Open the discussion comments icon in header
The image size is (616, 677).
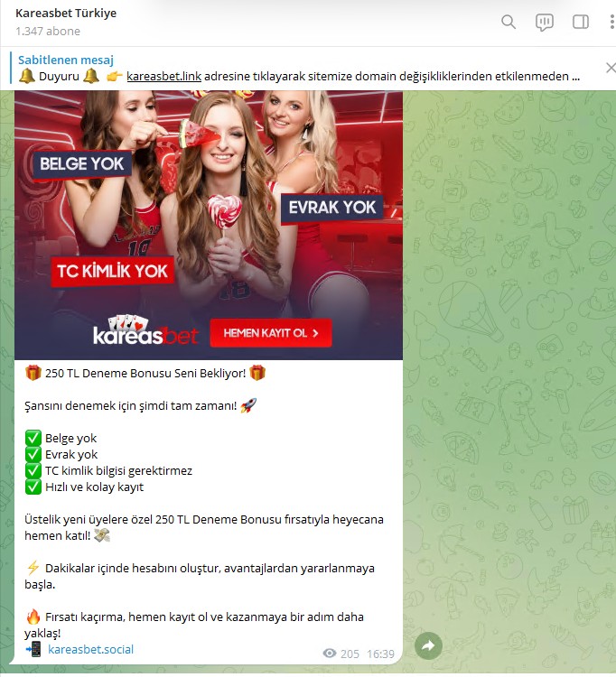[x=545, y=22]
